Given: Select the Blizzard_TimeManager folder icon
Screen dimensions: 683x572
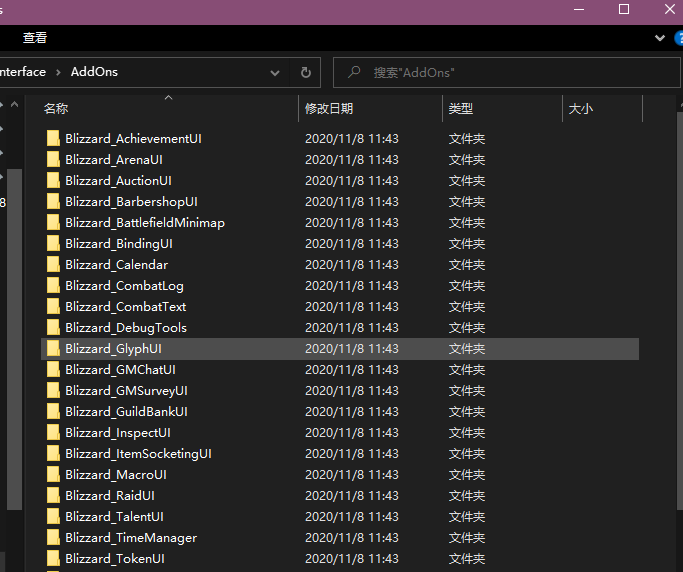Looking at the screenshot, I should coord(53,537).
